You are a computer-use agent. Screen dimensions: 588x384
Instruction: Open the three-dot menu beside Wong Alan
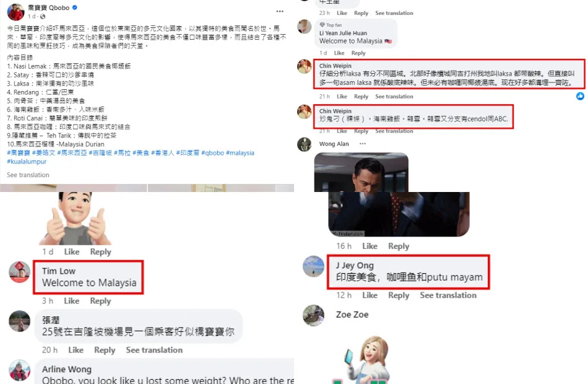(x=362, y=144)
